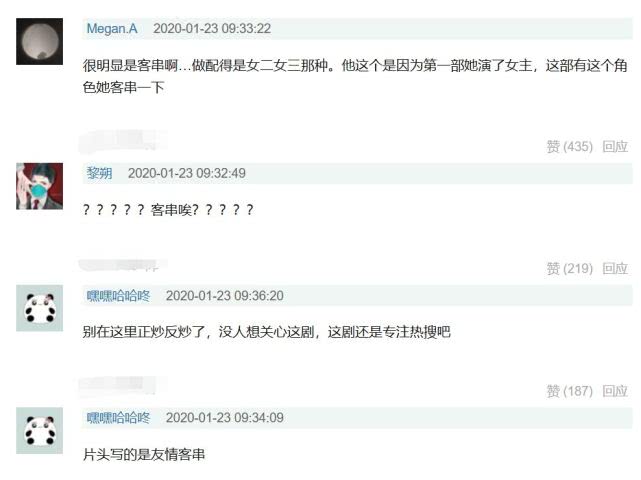641x480 pixels.
Task: Click timestamp 2020-01-23 09:33:22
Action: 212,29
